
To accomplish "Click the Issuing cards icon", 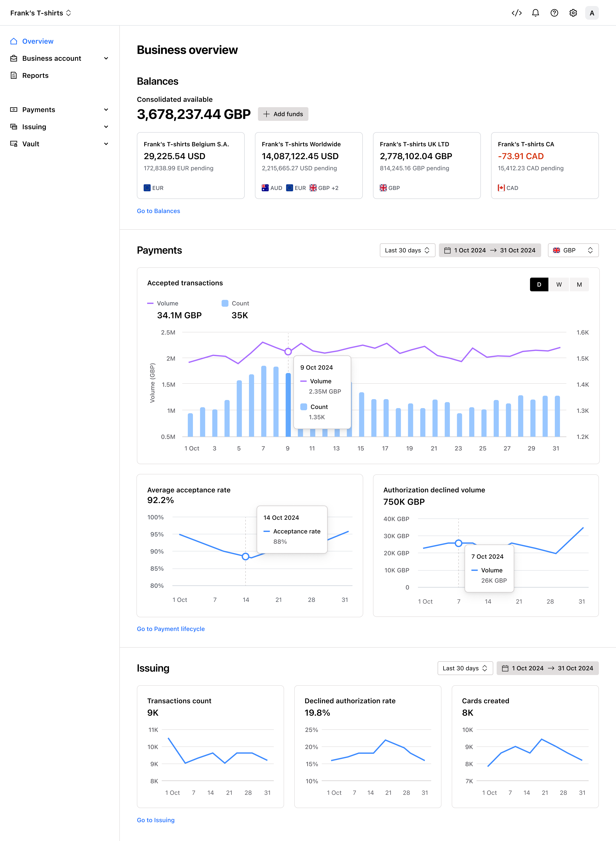I will point(14,127).
